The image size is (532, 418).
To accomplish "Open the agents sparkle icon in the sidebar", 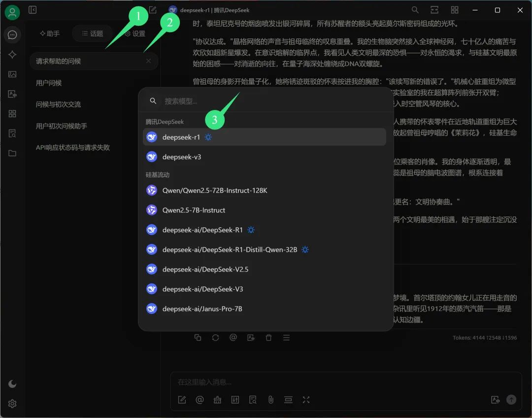I will point(12,54).
